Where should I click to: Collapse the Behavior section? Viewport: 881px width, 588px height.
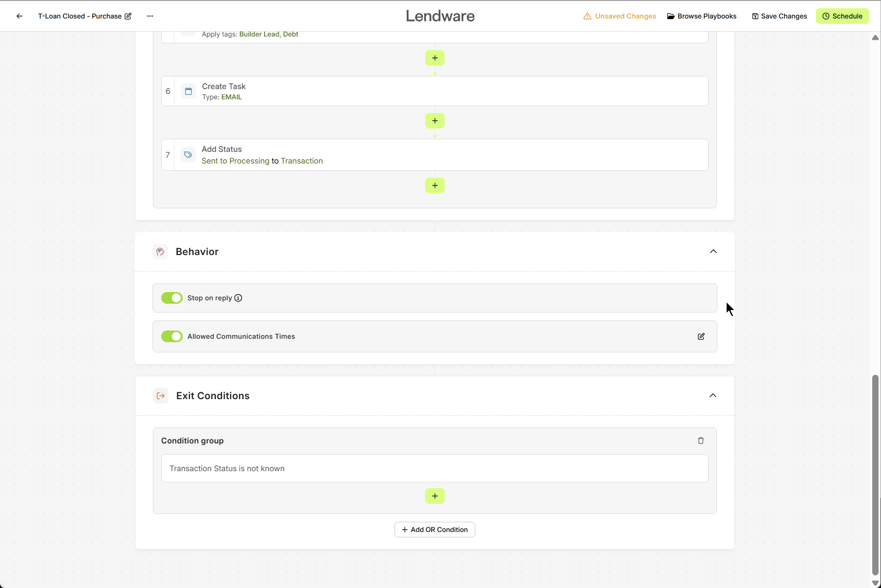coord(713,252)
